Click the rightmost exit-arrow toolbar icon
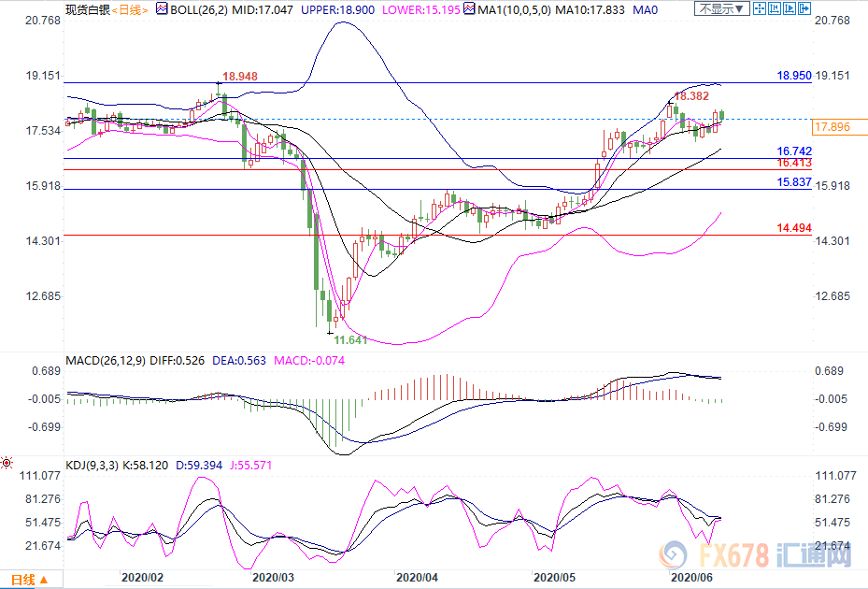 pos(804,8)
